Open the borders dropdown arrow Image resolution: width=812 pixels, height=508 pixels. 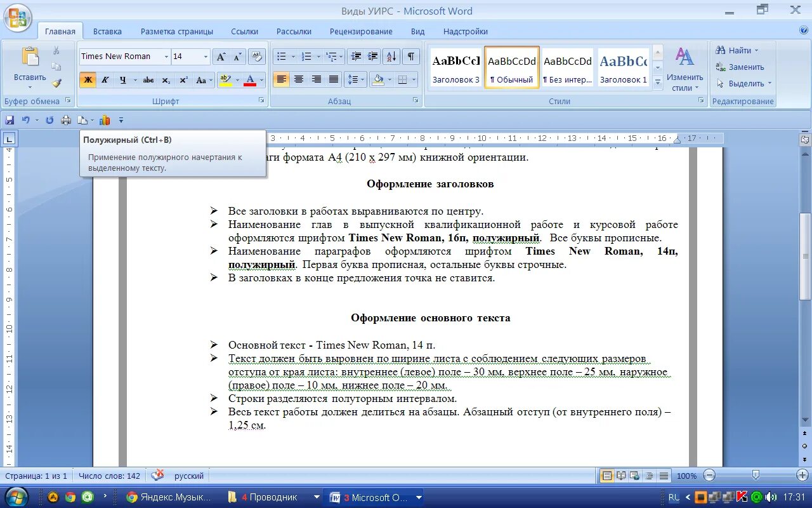click(414, 79)
